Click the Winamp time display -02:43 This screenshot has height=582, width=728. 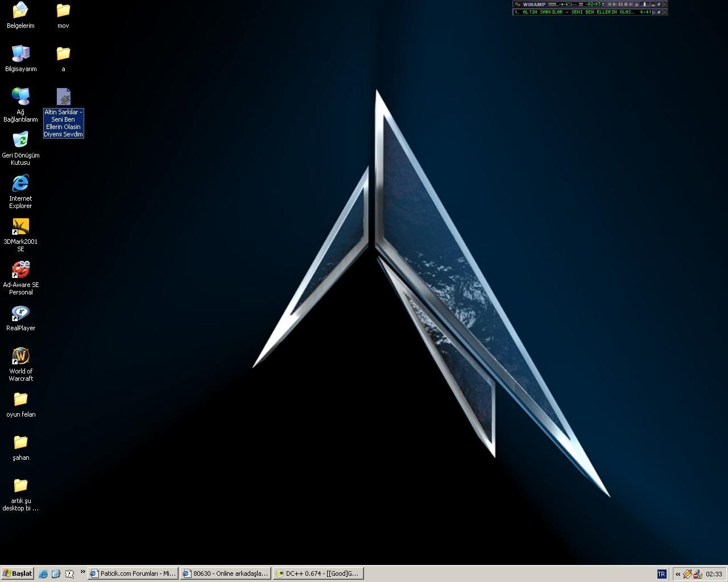593,4
